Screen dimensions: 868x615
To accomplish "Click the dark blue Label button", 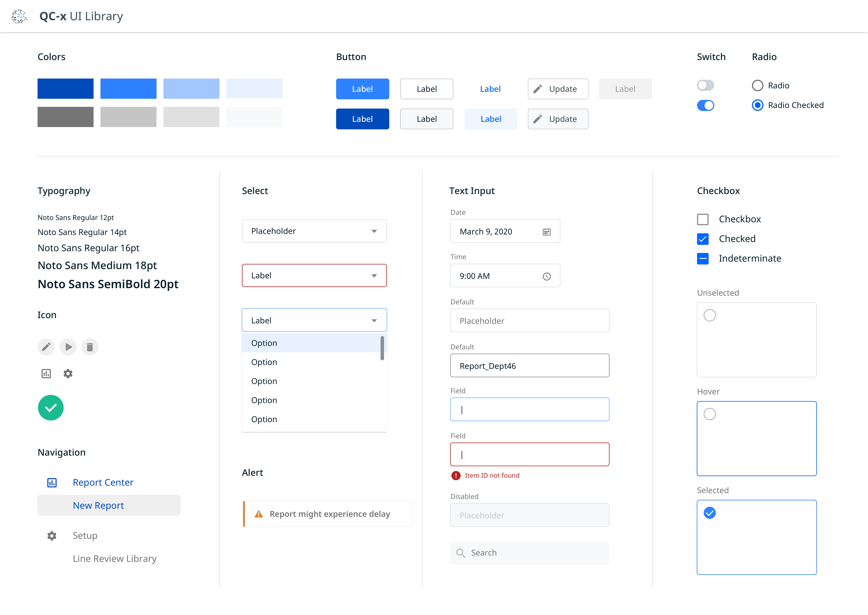I will pos(362,119).
